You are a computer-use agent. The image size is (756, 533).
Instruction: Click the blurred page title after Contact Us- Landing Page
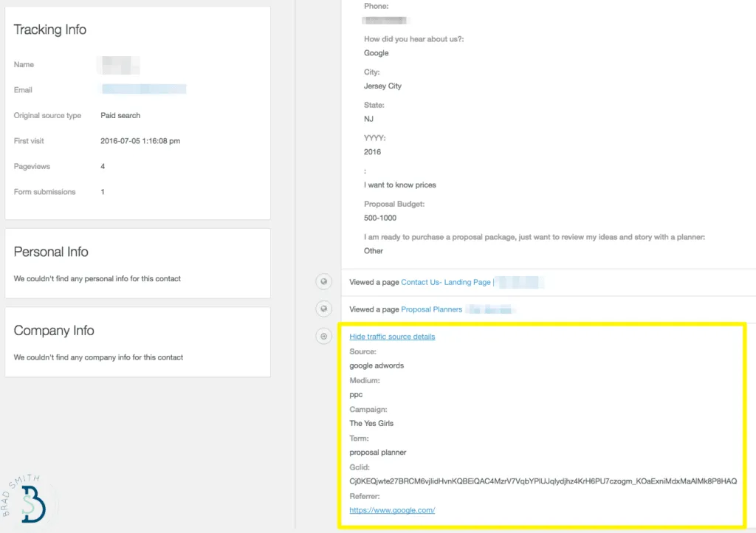[x=520, y=281]
